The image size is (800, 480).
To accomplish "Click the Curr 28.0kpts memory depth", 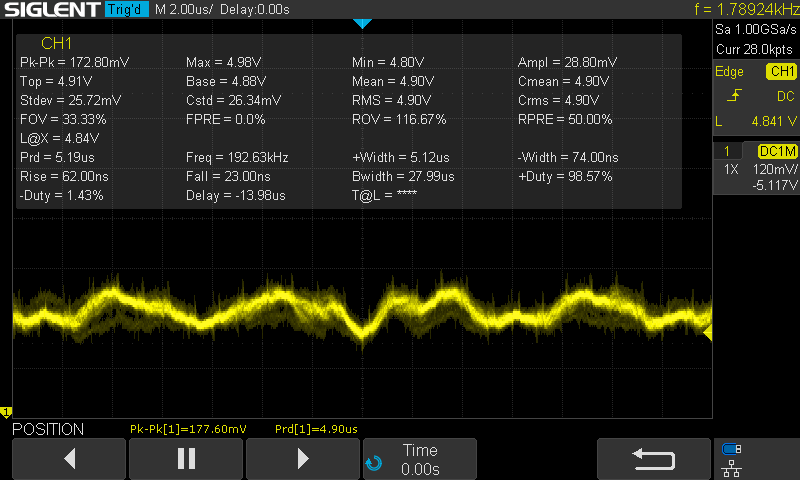I will [755, 49].
